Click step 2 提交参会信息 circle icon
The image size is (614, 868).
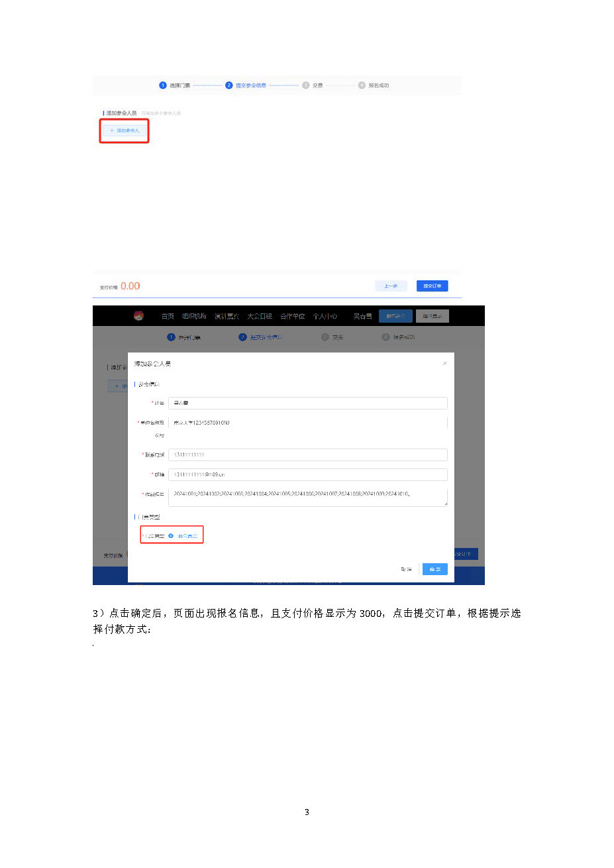(229, 85)
